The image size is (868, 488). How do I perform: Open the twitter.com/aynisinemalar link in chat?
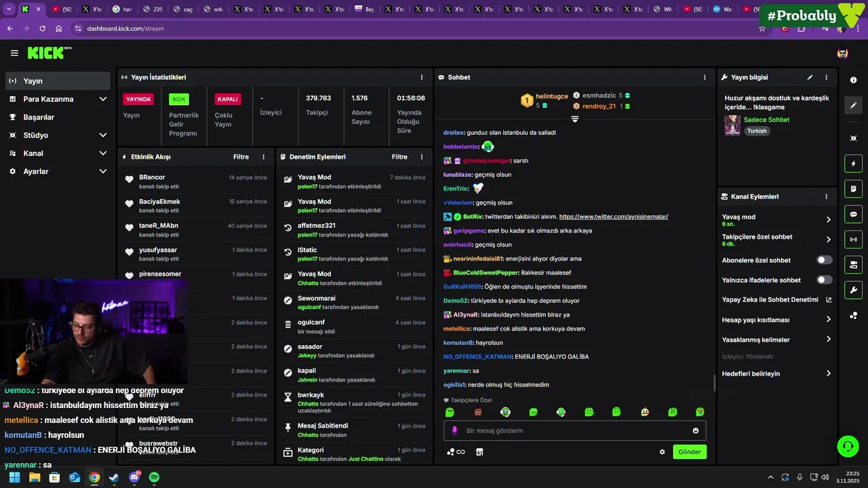(614, 217)
